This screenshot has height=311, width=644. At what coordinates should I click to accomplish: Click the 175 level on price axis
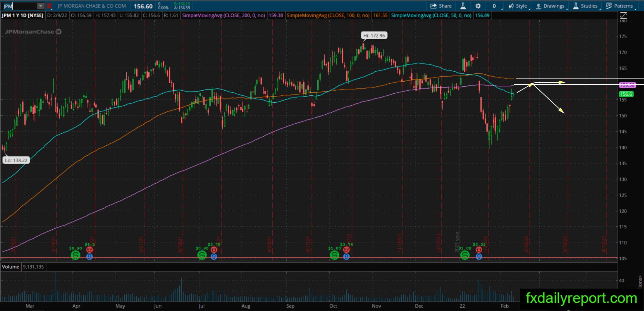(x=623, y=37)
